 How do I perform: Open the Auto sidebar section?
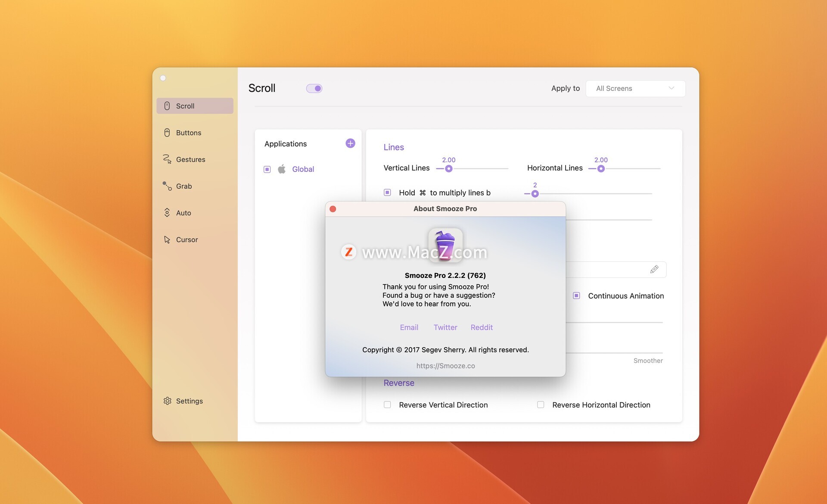tap(195, 213)
